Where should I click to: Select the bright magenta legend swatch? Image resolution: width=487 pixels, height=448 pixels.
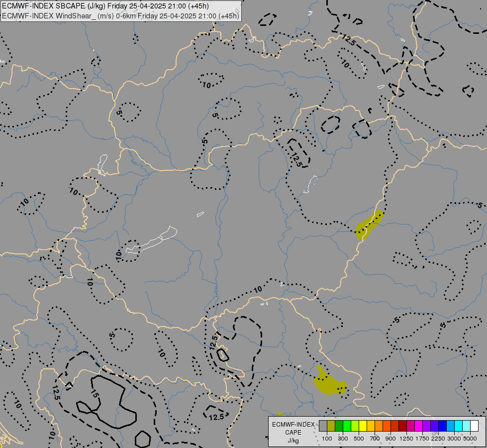[x=419, y=426]
